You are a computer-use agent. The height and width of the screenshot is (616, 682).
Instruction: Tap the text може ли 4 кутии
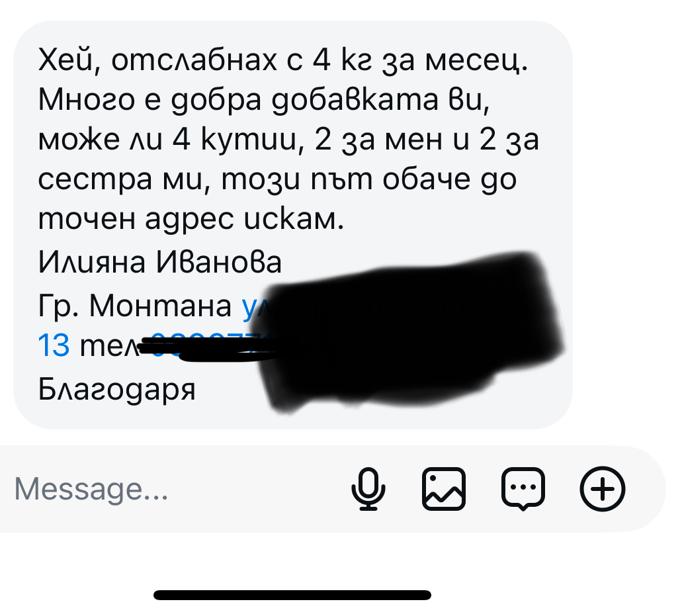tap(171, 140)
